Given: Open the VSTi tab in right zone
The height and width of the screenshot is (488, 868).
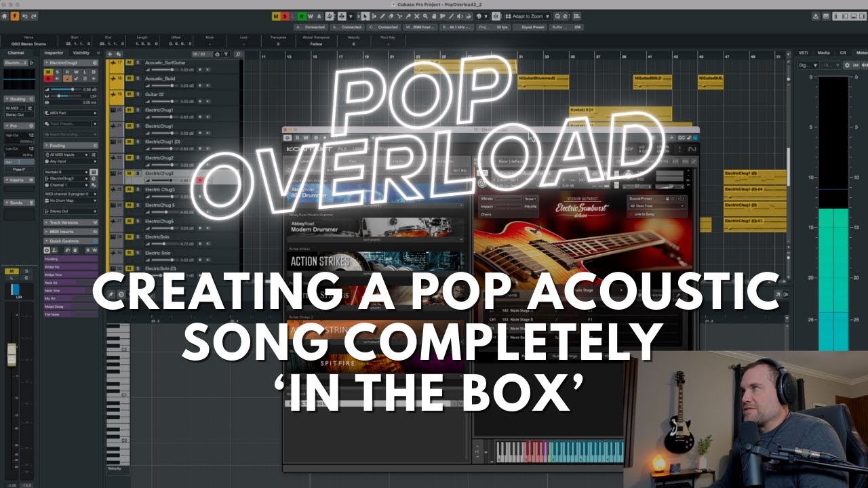Looking at the screenshot, I should pos(804,53).
